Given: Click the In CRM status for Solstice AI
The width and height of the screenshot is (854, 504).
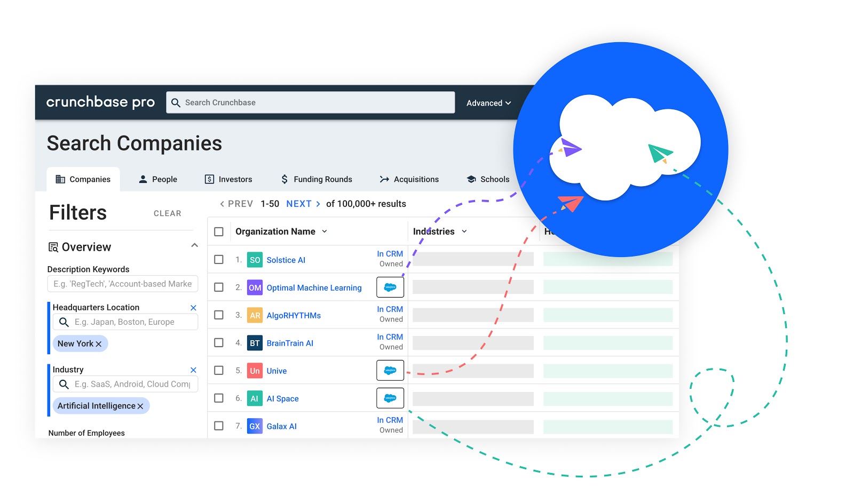Looking at the screenshot, I should click(x=390, y=254).
